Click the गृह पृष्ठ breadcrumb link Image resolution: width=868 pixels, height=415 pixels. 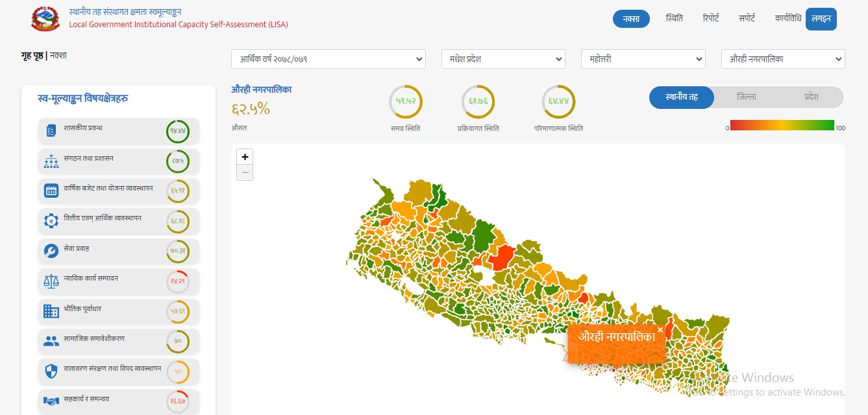click(32, 56)
